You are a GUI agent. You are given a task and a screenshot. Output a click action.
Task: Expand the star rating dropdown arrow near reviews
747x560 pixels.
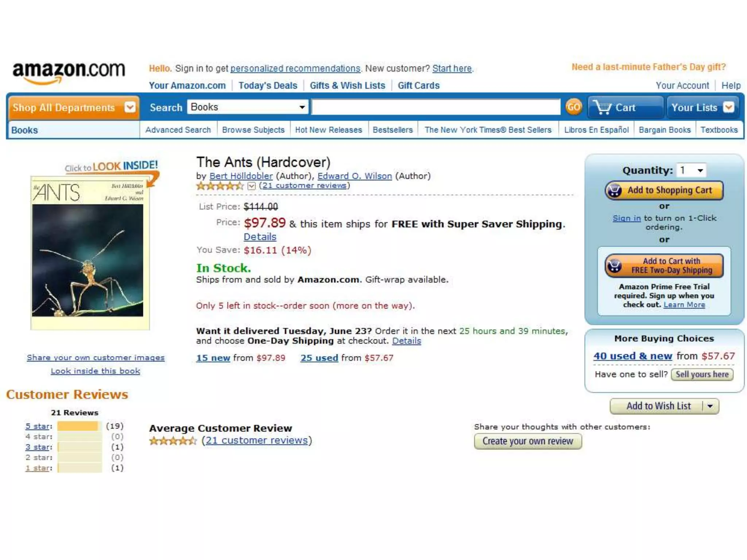[x=251, y=186]
